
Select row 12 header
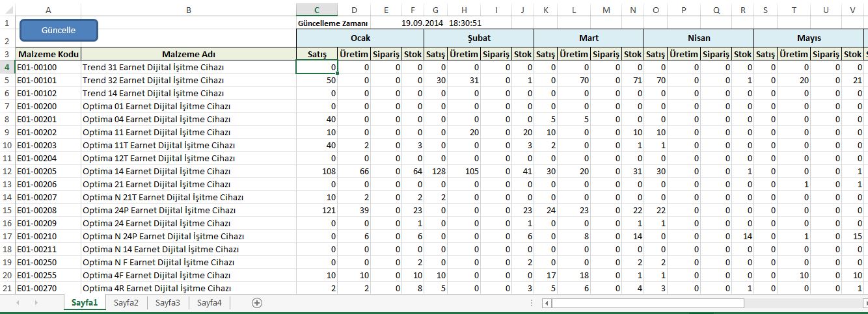pyautogui.click(x=7, y=171)
